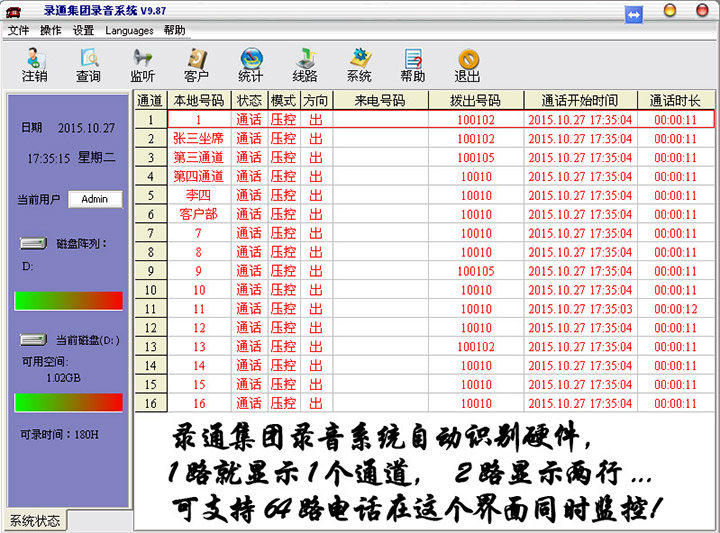Open the Languages menu
Viewport: 720px width, 533px height.
pyautogui.click(x=129, y=30)
